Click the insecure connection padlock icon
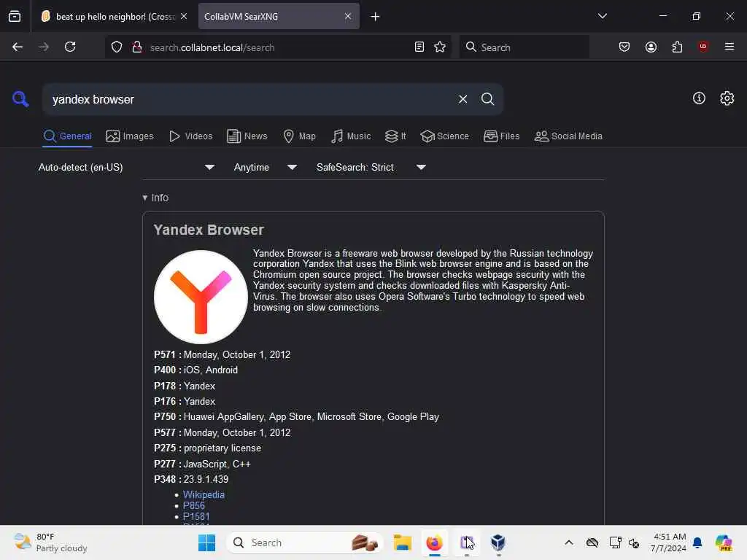Screen dimensions: 747x560 [x=137, y=47]
